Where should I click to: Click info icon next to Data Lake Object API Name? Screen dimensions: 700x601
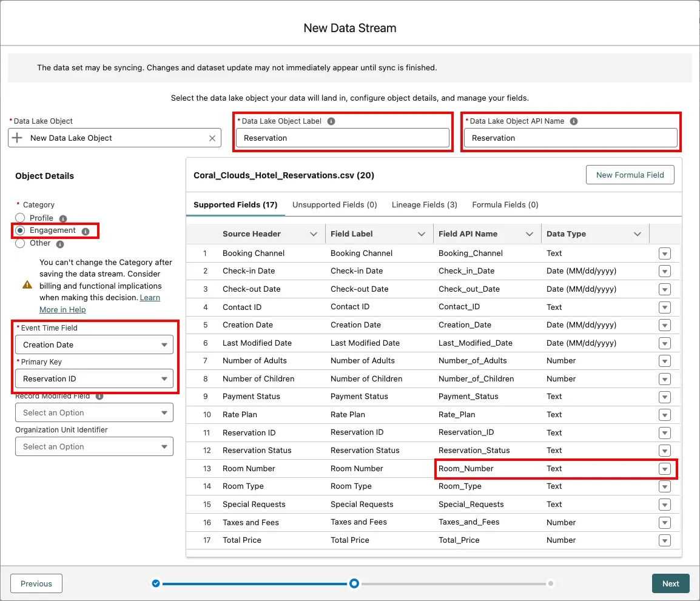(574, 121)
